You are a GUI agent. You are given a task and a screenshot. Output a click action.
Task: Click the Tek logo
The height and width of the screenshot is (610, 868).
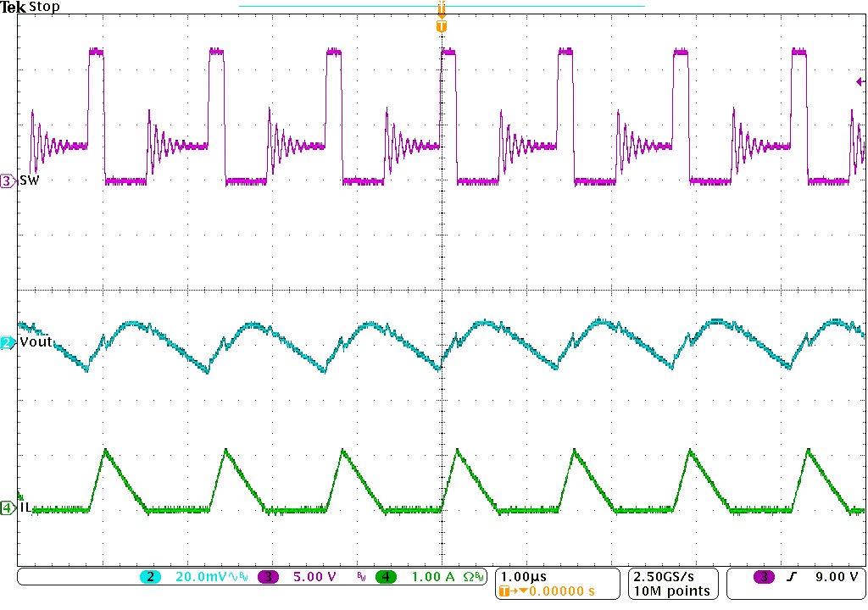click(12, 7)
